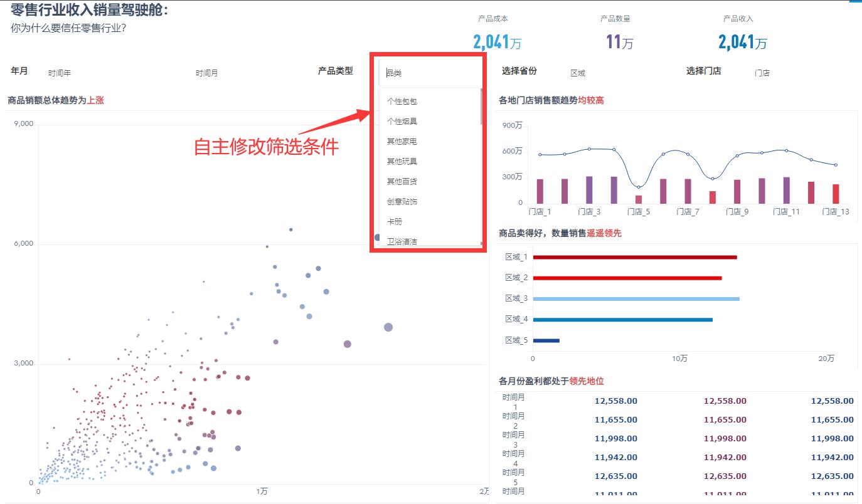Viewport: 862px width, 504px height.
Task: Click the 时间月 1 row value 12,558.00
Action: click(x=615, y=401)
